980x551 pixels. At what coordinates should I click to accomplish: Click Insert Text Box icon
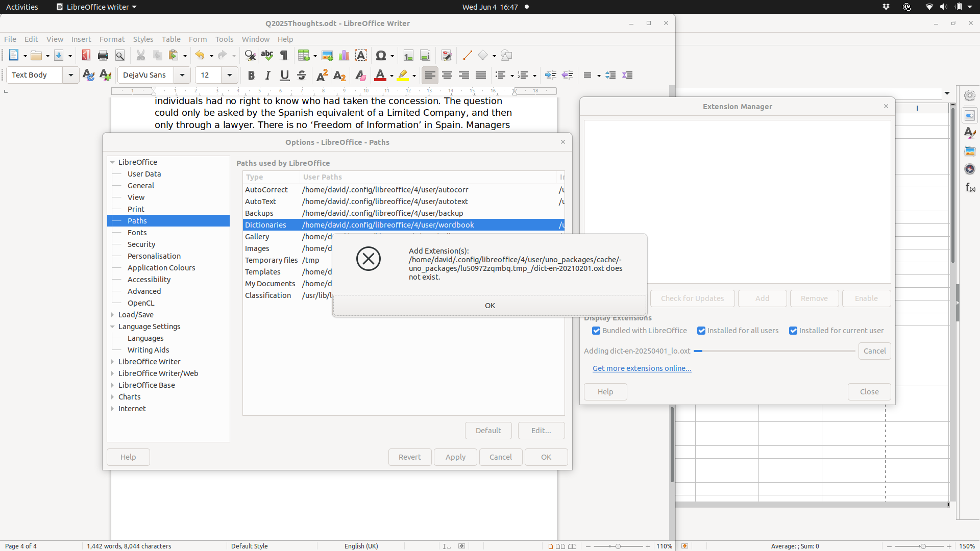pyautogui.click(x=361, y=55)
